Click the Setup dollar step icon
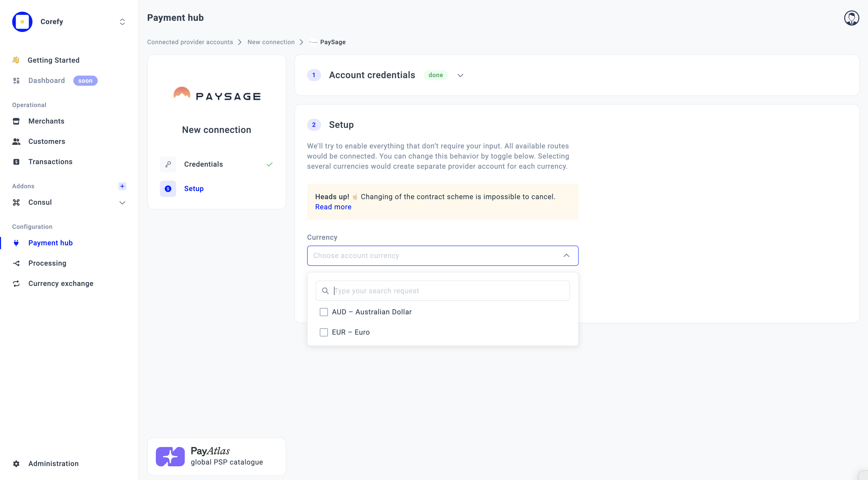Image resolution: width=868 pixels, height=480 pixels. [x=168, y=189]
